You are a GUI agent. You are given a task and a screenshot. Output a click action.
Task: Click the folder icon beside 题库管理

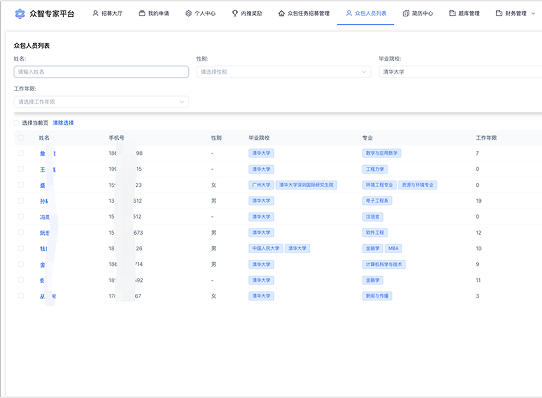click(x=452, y=13)
